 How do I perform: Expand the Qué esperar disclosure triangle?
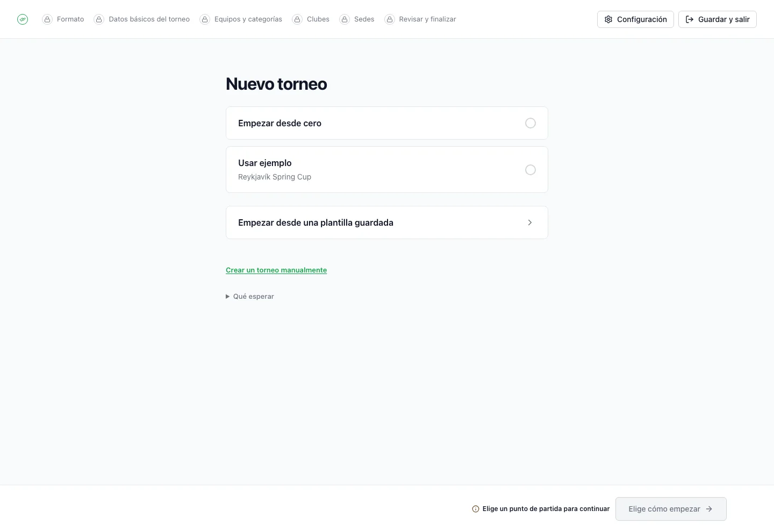click(228, 297)
